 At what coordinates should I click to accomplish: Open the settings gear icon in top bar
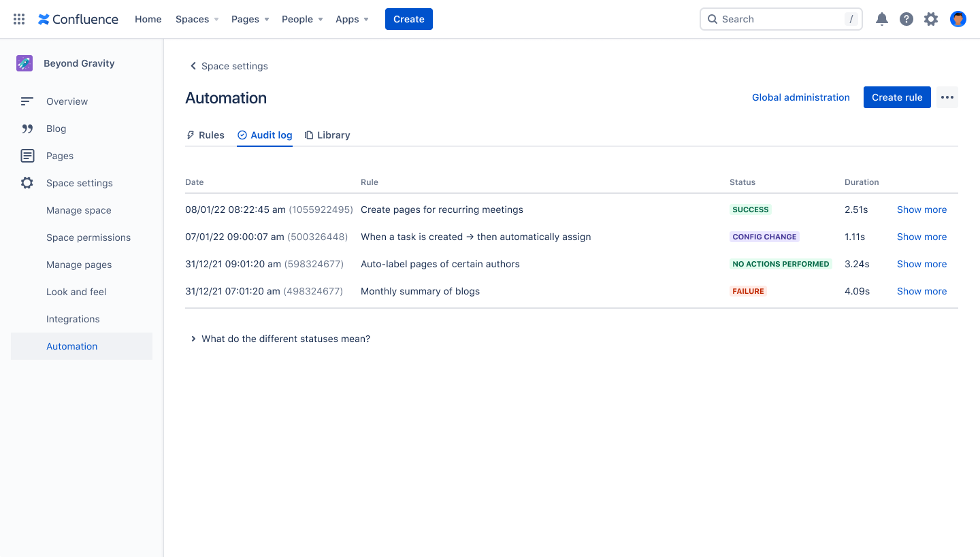click(931, 18)
